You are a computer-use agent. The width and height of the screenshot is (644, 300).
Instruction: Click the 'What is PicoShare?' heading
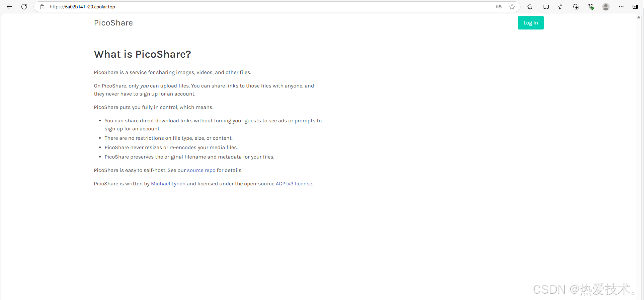pos(143,54)
